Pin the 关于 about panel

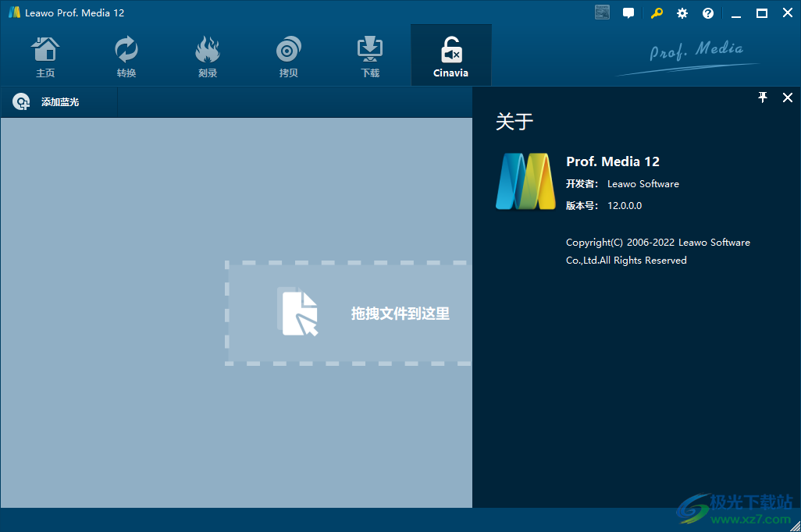pyautogui.click(x=763, y=98)
